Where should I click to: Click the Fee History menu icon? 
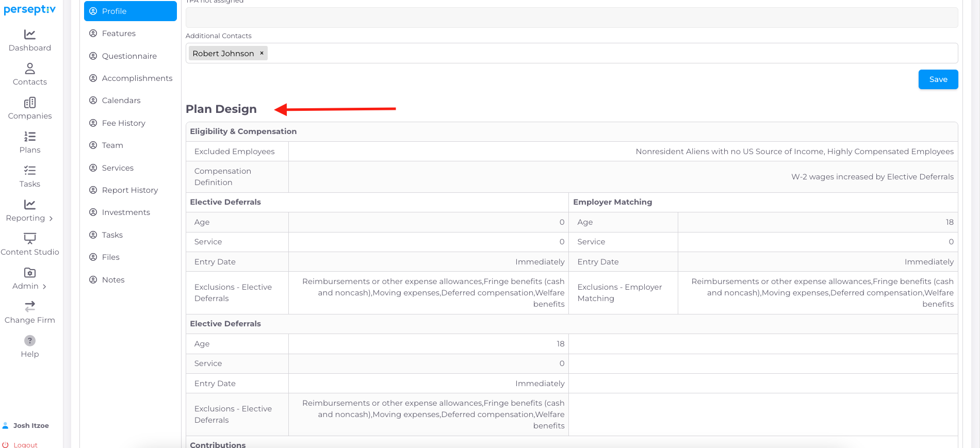point(93,123)
